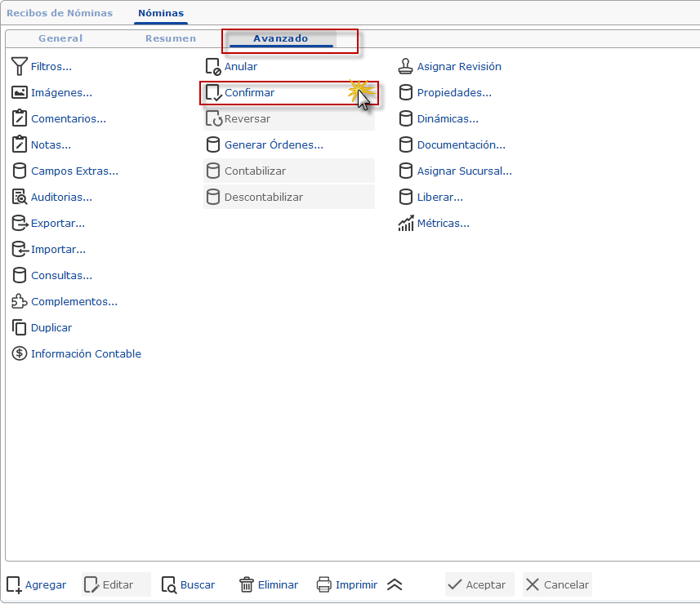This screenshot has width=700, height=604.
Task: Switch to the General tab
Action: click(60, 38)
